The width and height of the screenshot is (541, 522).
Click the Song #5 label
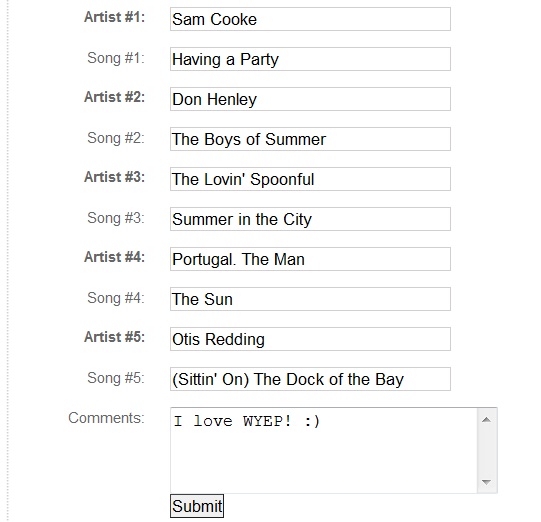pyautogui.click(x=116, y=378)
